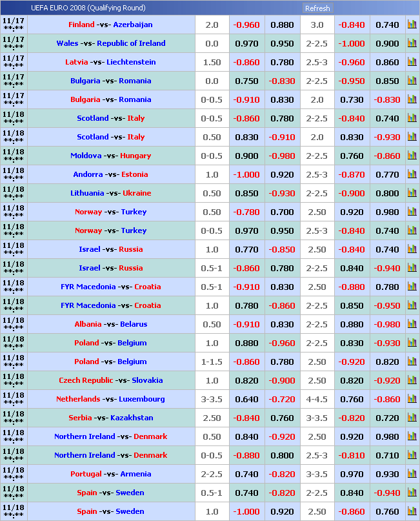
Task: Pick 0.950 odds for Wales vs Republic of Ireland
Action: [x=282, y=44]
